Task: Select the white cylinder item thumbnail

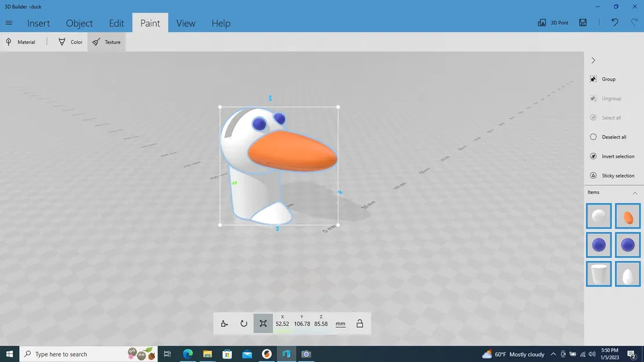Action: point(598,274)
